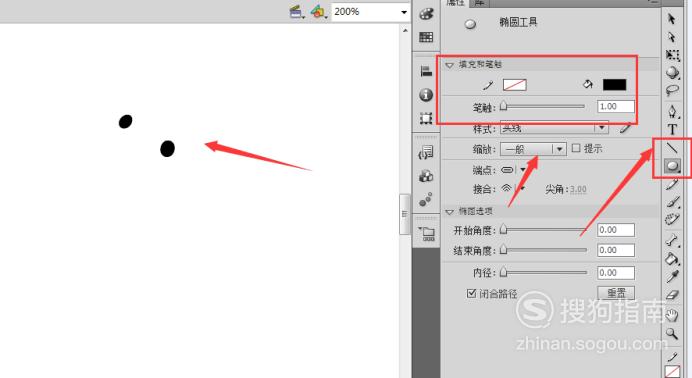Choose the Brush tool
The image size is (692, 378).
pyautogui.click(x=672, y=202)
